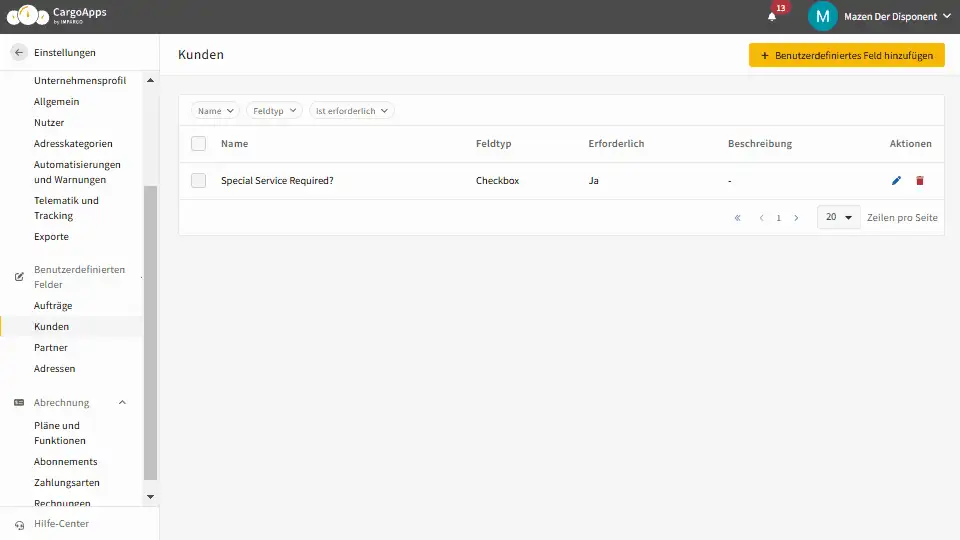Open Nutzer settings
Viewport: 960px width, 540px height.
coord(49,122)
